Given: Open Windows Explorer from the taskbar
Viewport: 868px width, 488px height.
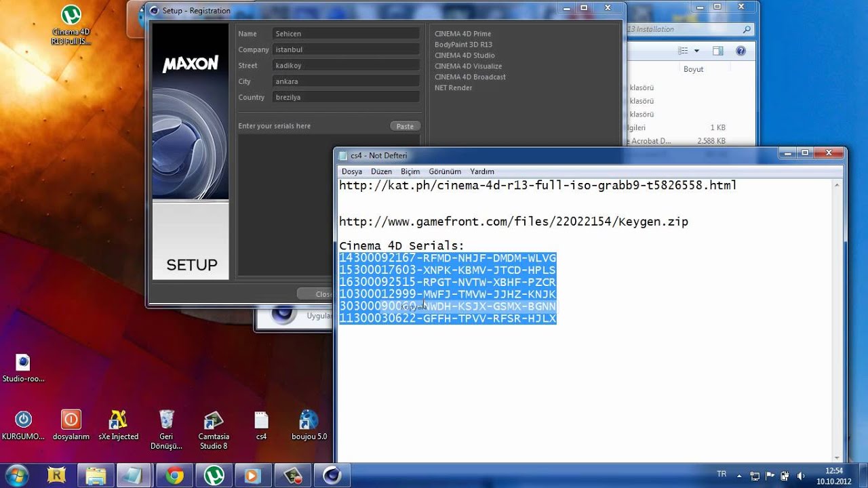Looking at the screenshot, I should [x=96, y=476].
